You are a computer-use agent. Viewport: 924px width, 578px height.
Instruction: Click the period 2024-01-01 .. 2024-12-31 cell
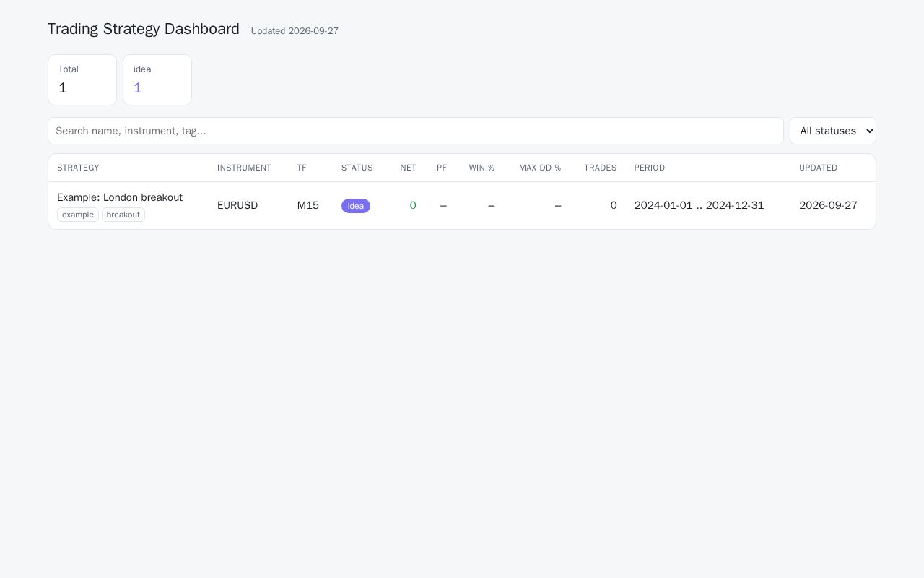[699, 205]
